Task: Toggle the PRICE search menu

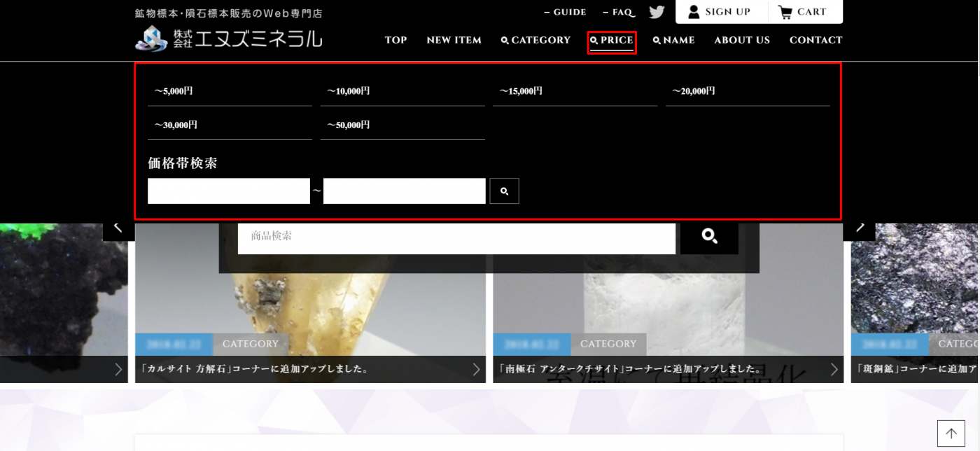Action: click(x=612, y=41)
